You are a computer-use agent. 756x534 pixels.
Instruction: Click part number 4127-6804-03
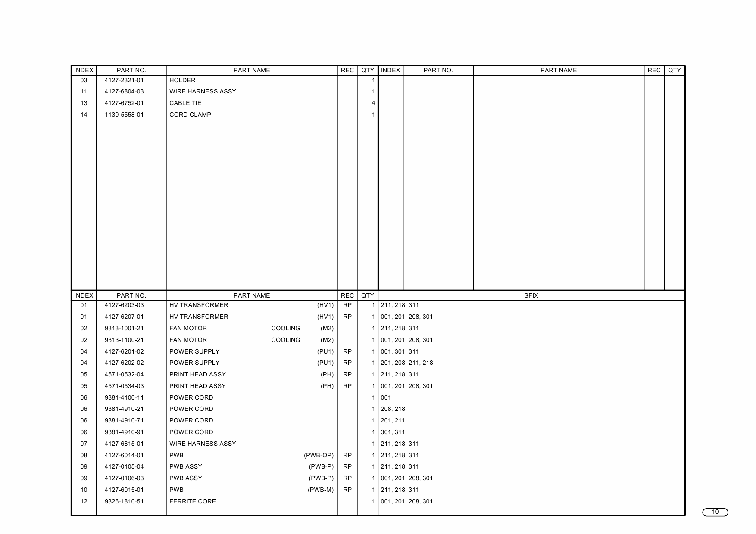[124, 91]
